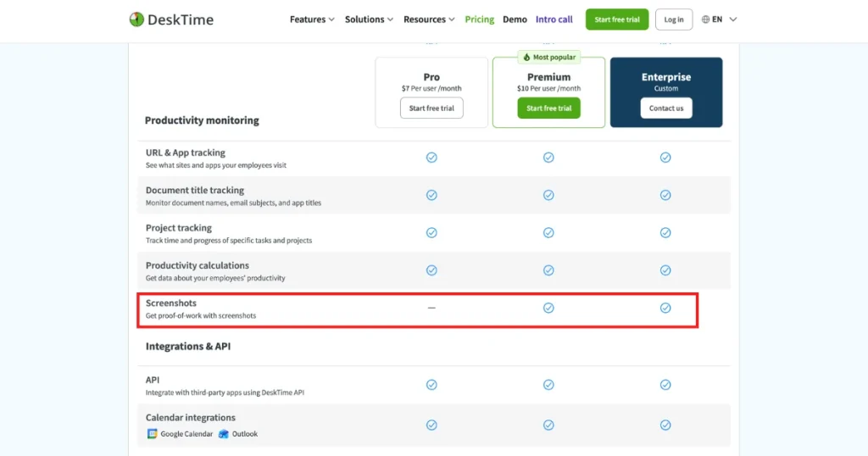
Task: Click the URL & App tracking label
Action: click(x=186, y=153)
